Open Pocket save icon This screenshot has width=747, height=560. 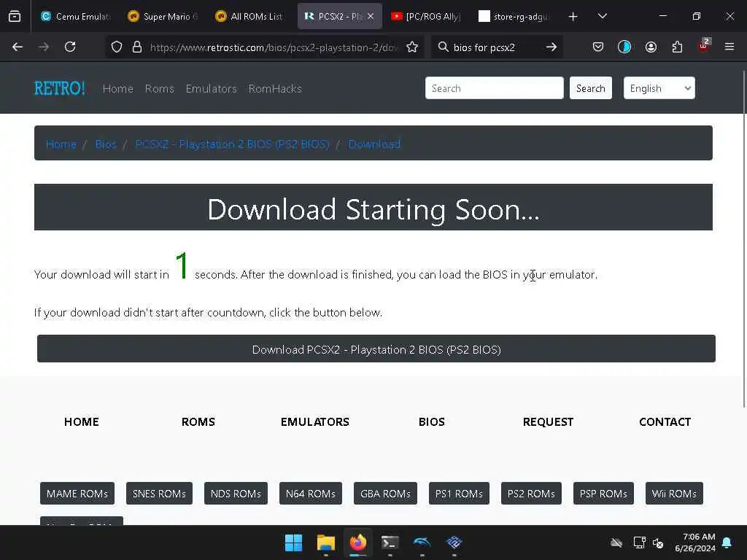tap(598, 47)
